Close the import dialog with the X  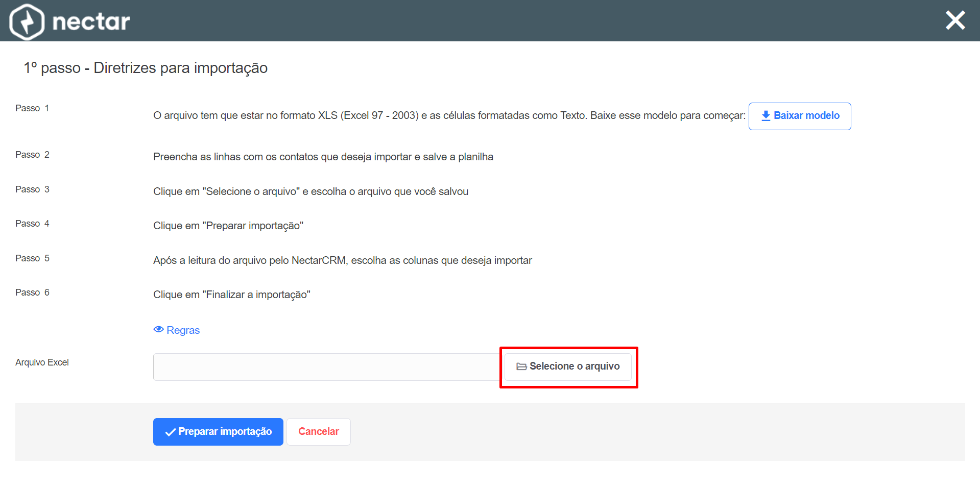click(955, 20)
